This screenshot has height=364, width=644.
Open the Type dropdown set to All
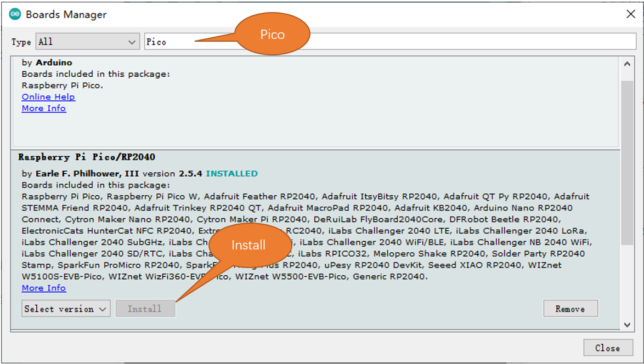point(87,42)
